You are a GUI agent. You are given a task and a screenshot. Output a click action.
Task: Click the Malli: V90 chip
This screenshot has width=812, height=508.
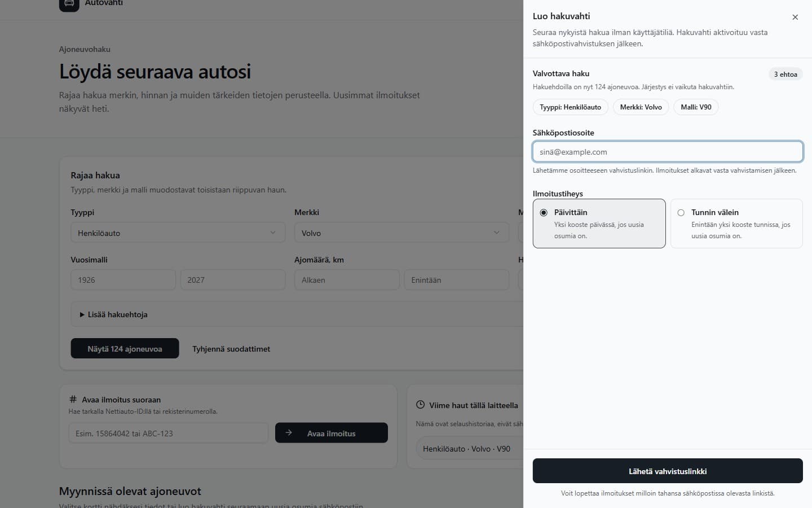click(696, 107)
